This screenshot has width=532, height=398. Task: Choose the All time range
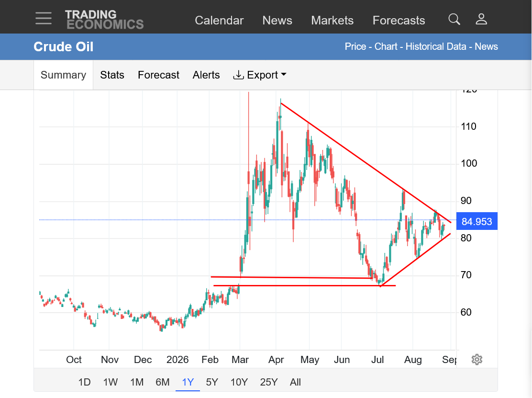295,382
